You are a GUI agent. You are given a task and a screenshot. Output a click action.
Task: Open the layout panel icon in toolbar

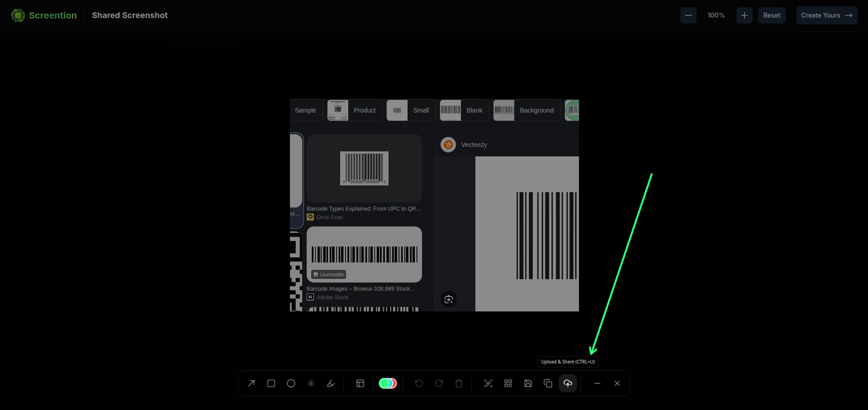(x=360, y=383)
